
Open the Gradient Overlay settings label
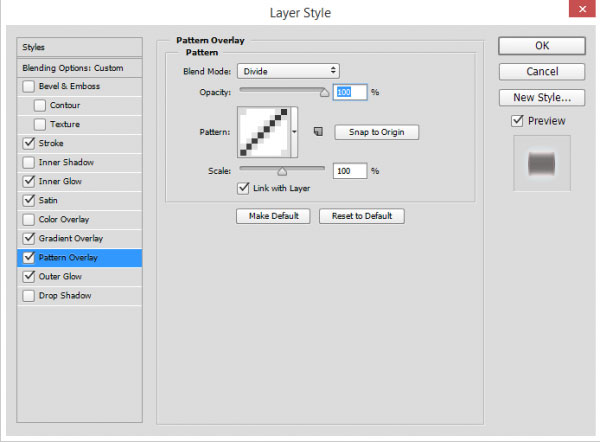pos(71,238)
